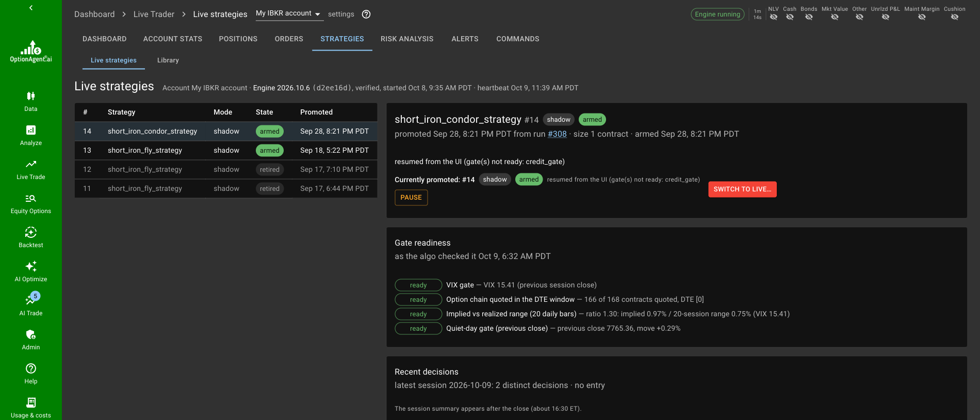This screenshot has height=420, width=980.
Task: Open the Risk Analysis tab
Action: 407,39
